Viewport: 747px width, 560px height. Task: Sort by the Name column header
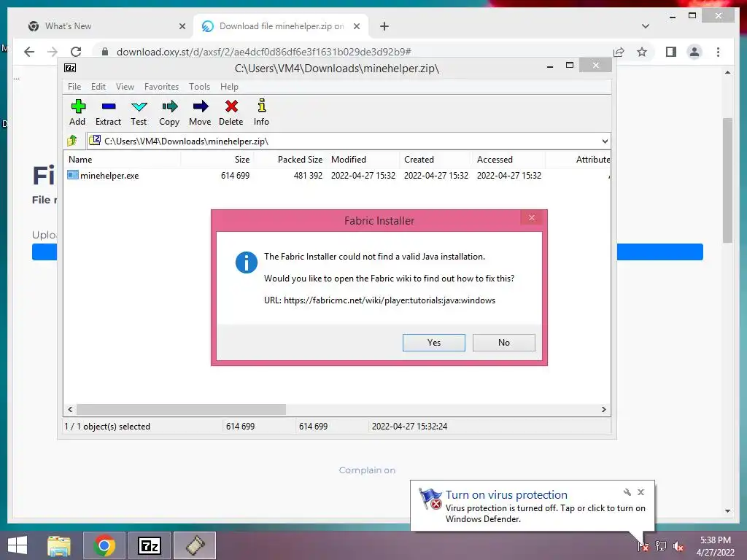click(x=123, y=160)
